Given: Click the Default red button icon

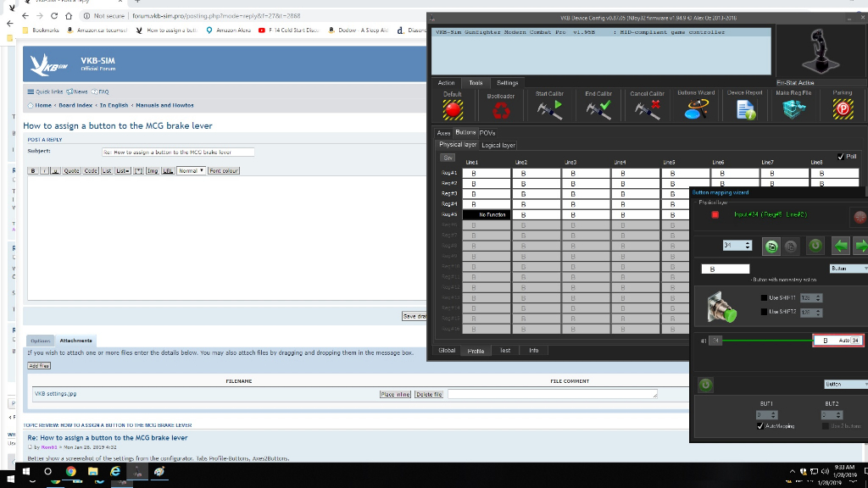Looking at the screenshot, I should coord(452,109).
